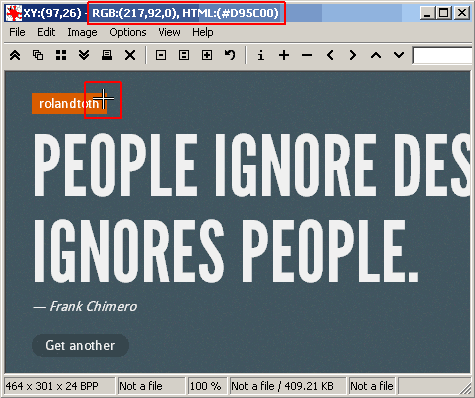Click the red splat application icon in title bar
This screenshot has height=398, width=475.
(x=14, y=13)
